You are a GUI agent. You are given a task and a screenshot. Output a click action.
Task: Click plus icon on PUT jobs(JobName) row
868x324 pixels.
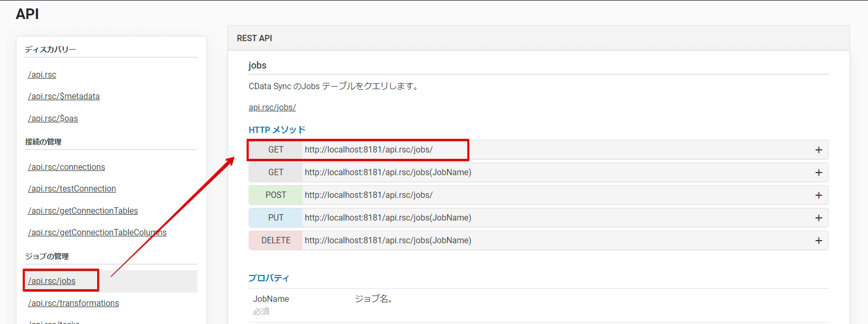[x=818, y=218]
